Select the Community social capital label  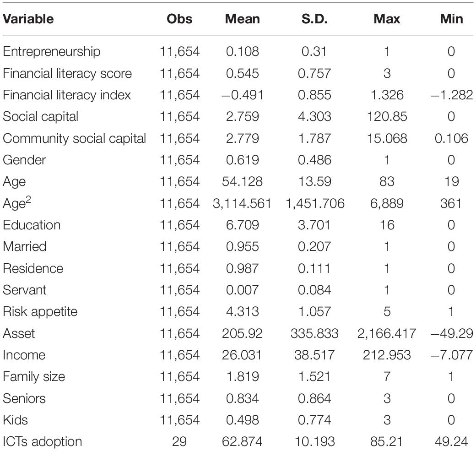click(x=74, y=138)
